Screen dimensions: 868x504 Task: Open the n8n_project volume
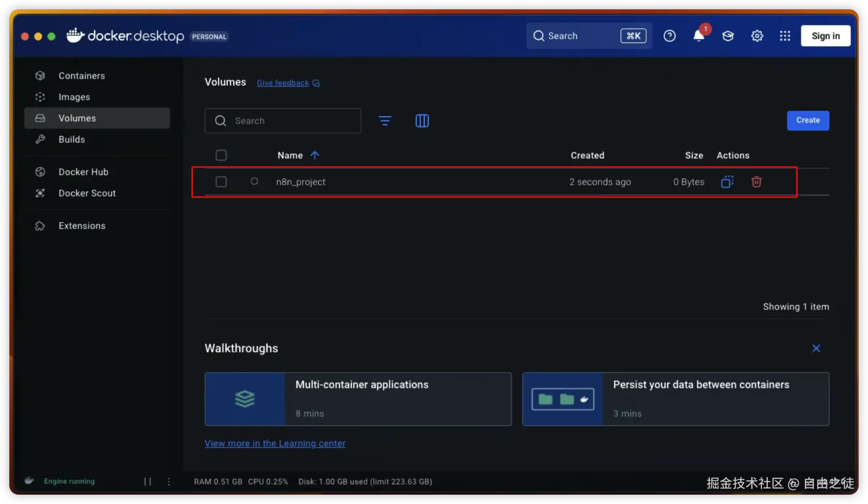[x=301, y=182]
